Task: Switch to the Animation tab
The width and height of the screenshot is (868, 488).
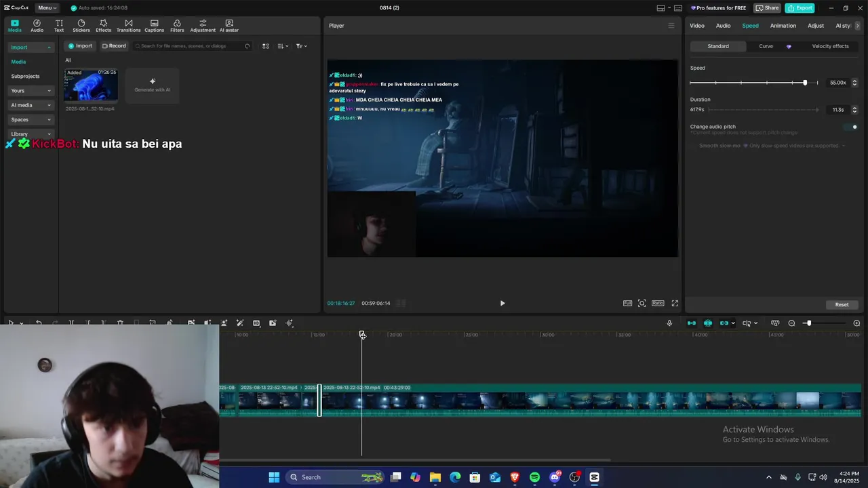Action: coord(783,26)
